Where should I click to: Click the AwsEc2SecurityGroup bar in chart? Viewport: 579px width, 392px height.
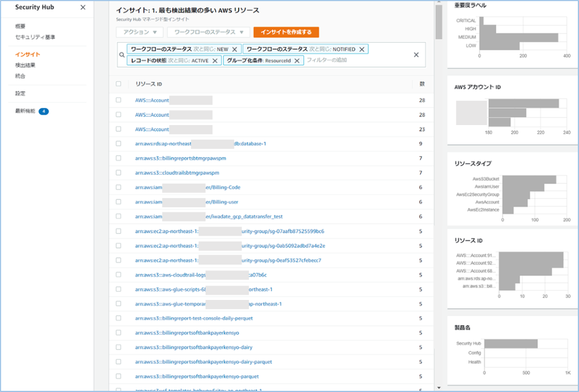click(x=516, y=195)
